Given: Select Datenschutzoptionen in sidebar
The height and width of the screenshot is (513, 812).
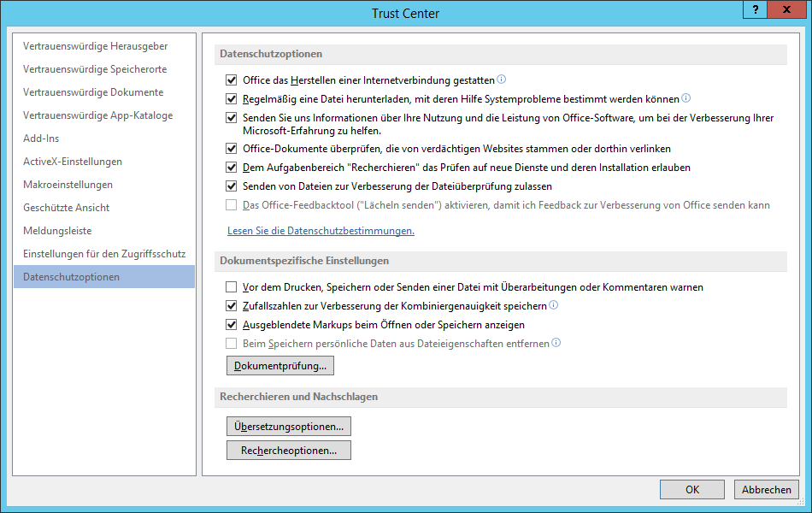Looking at the screenshot, I should (104, 277).
